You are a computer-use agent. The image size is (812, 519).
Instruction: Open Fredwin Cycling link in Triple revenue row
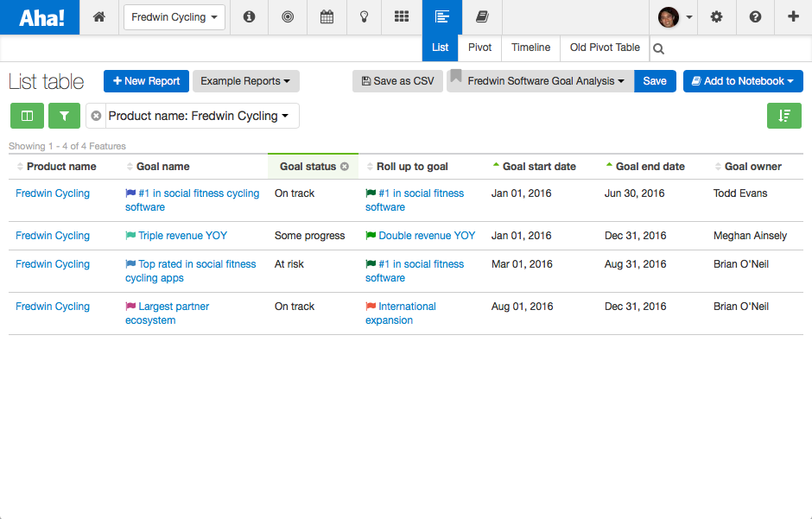(x=53, y=236)
